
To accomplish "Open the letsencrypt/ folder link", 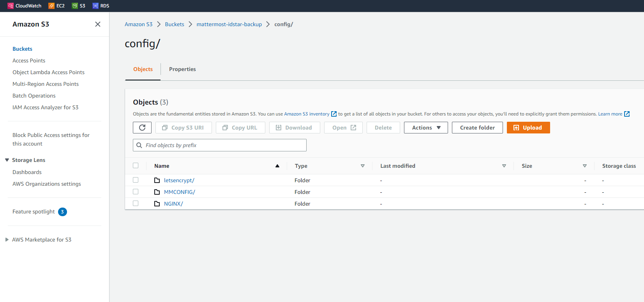I will (179, 180).
